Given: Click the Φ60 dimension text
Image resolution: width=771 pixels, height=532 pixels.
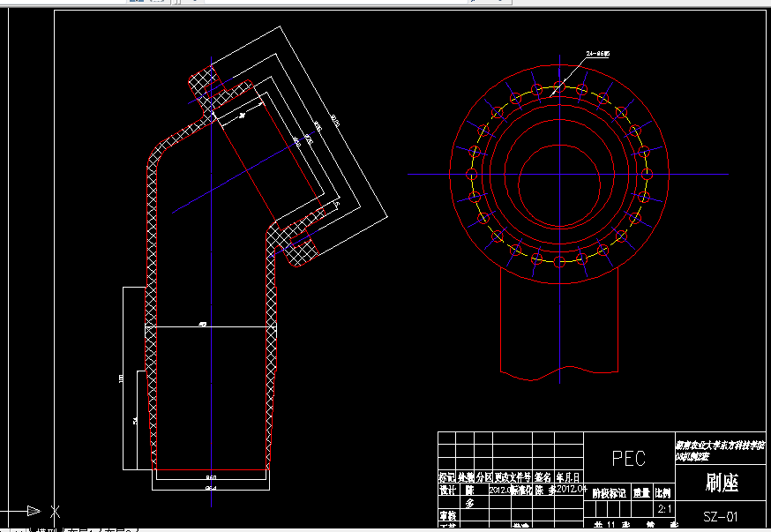Looking at the screenshot, I should 211,477.
